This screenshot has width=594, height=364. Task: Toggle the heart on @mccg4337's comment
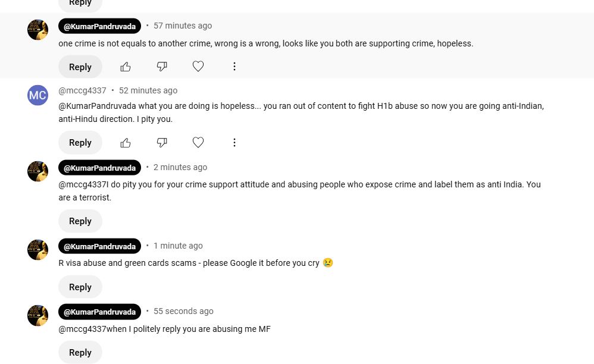198,142
